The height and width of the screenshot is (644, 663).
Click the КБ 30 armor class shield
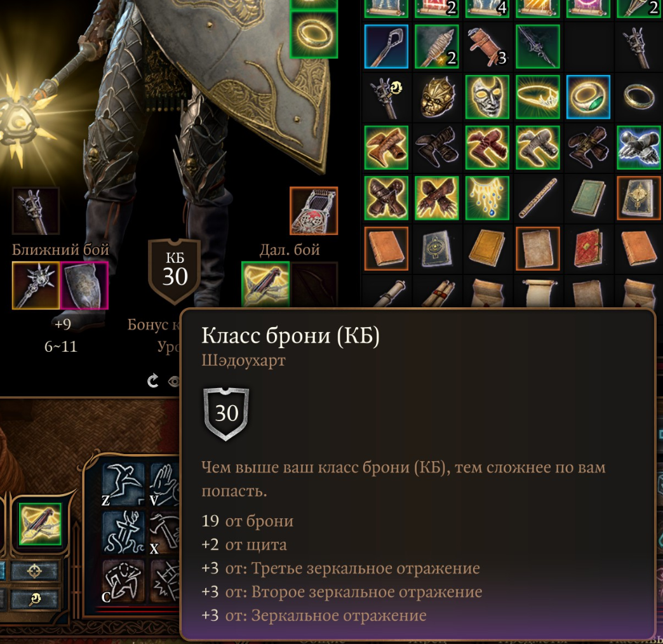174,271
